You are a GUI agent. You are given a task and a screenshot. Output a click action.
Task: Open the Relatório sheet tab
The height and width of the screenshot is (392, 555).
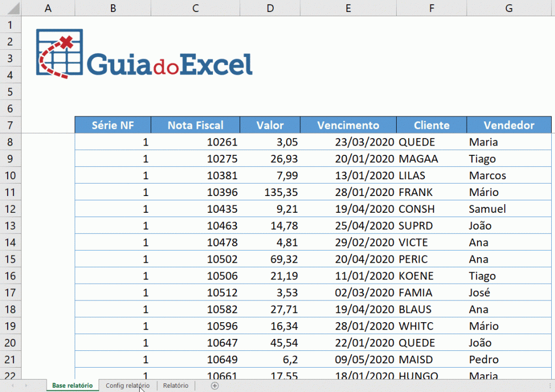(175, 386)
